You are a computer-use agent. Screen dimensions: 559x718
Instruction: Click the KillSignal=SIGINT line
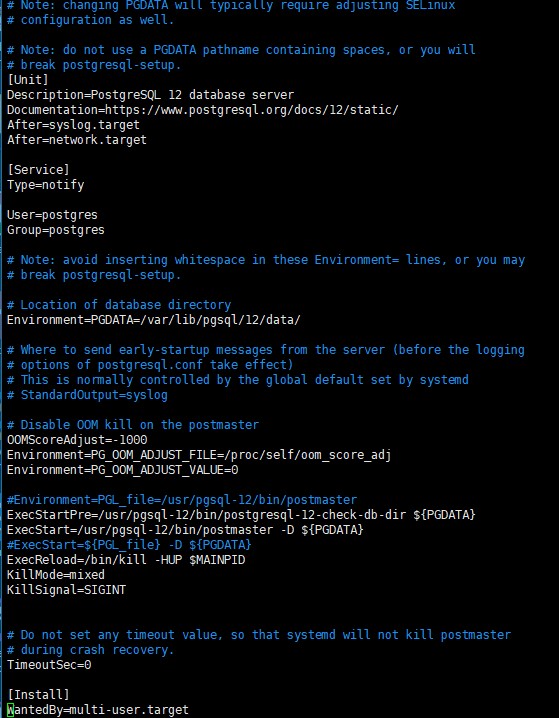click(x=66, y=590)
